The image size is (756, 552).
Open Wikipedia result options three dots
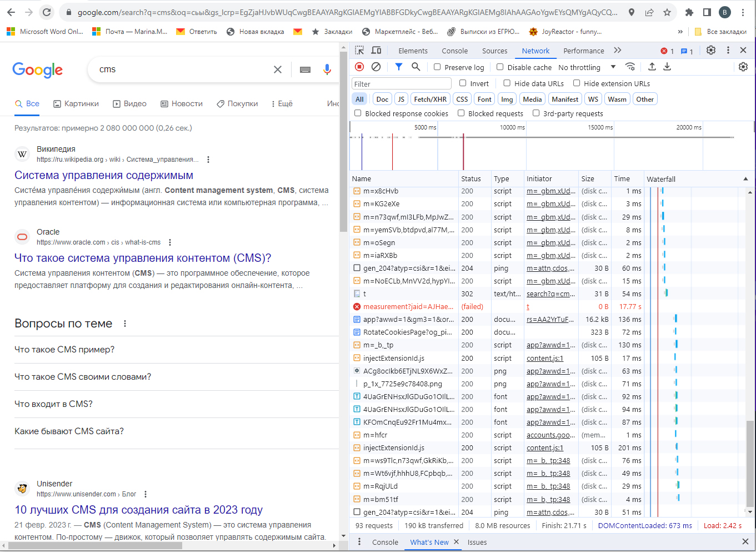pyautogui.click(x=208, y=160)
